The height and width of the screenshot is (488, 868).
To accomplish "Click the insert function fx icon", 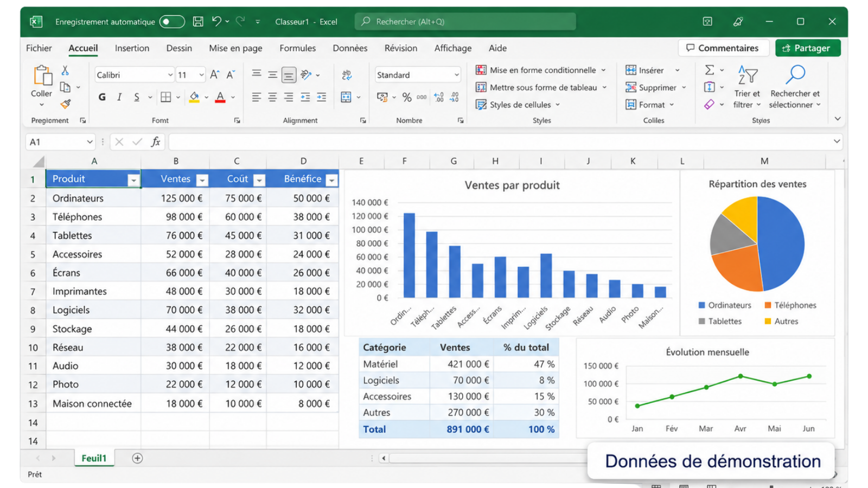I will 156,142.
